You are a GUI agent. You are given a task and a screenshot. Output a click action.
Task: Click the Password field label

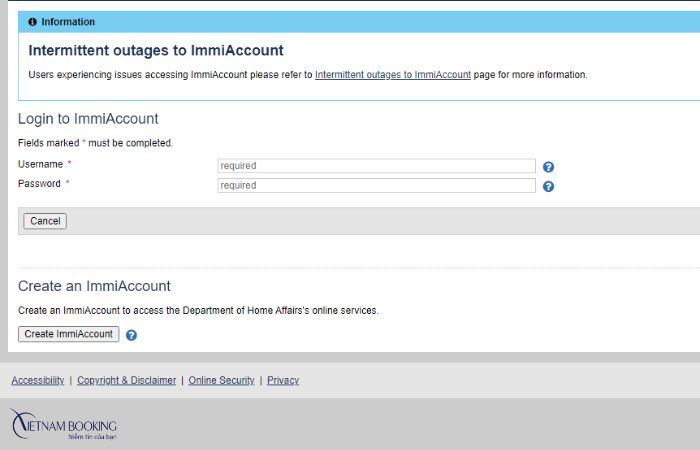(40, 183)
